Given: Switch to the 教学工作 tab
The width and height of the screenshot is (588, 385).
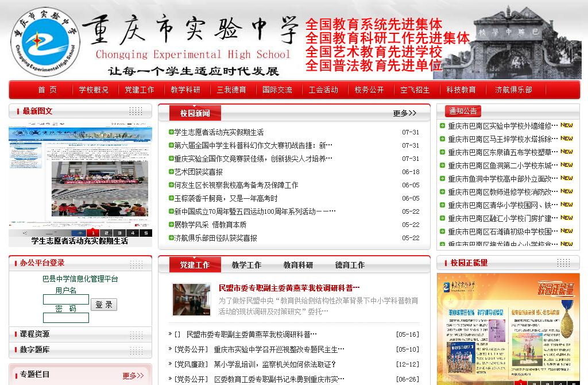Looking at the screenshot, I should 246,265.
